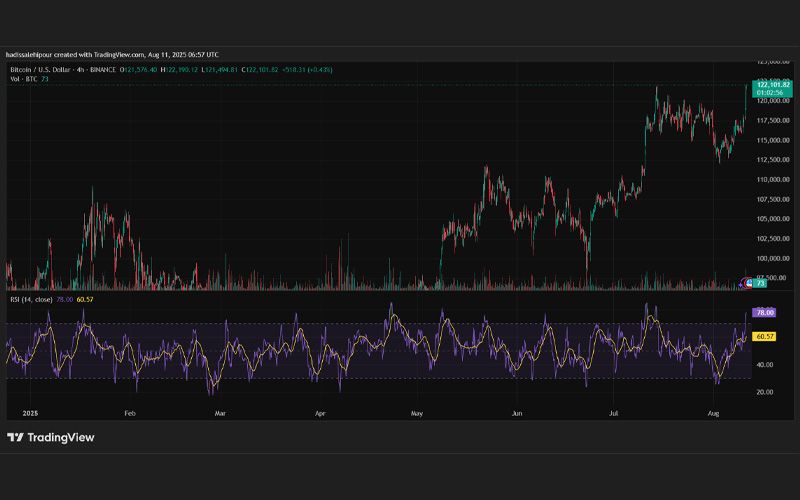Click the Jul marker on time axis

tap(613, 413)
